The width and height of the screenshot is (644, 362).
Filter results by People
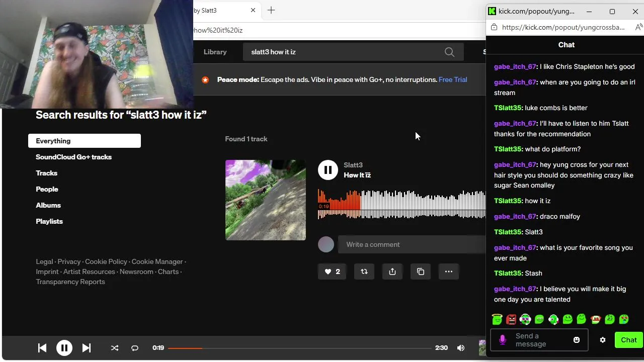tap(47, 189)
